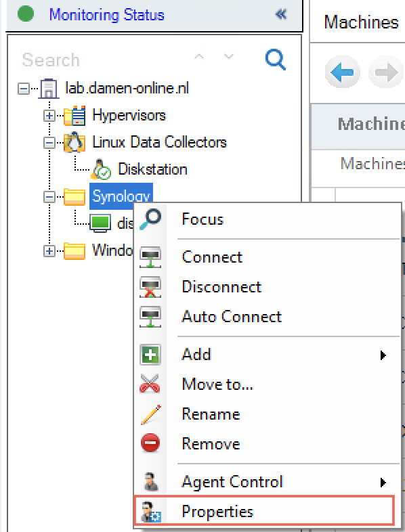The width and height of the screenshot is (405, 532).
Task: Collapse the Synology folder node
Action: [x=49, y=197]
